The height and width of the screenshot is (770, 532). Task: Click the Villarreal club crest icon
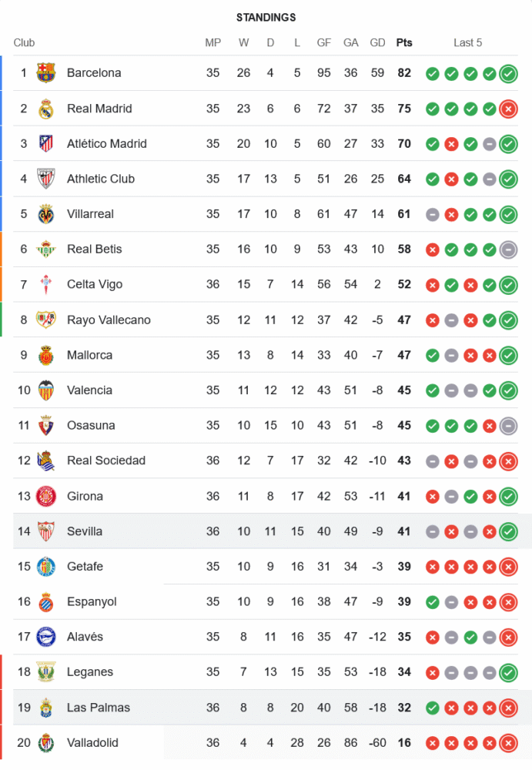pos(46,214)
